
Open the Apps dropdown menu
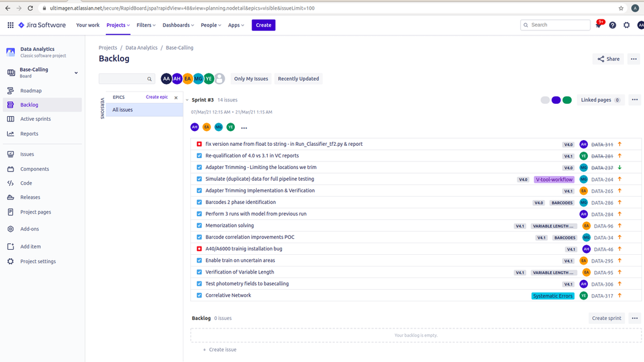coord(236,25)
